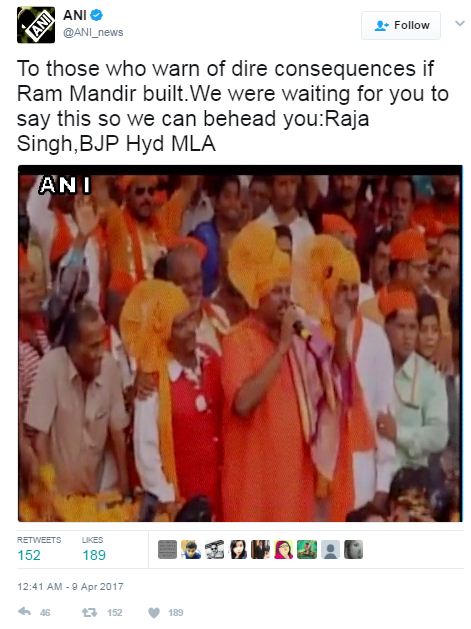Click the retweet icon
471x629 pixels.
tap(89, 612)
